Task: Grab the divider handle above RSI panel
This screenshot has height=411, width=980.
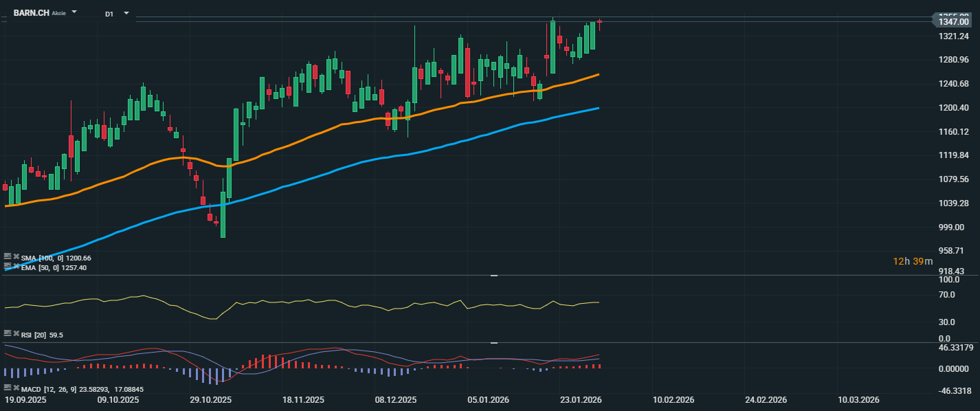Action: [493, 276]
